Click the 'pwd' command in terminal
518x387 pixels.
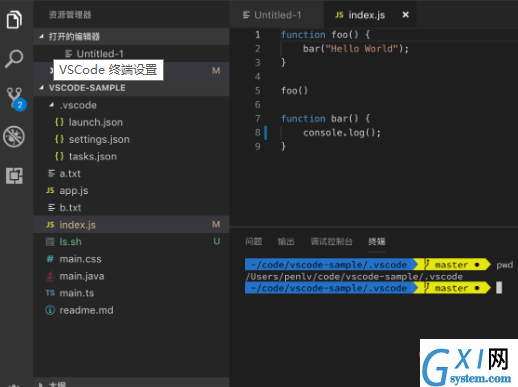click(505, 265)
